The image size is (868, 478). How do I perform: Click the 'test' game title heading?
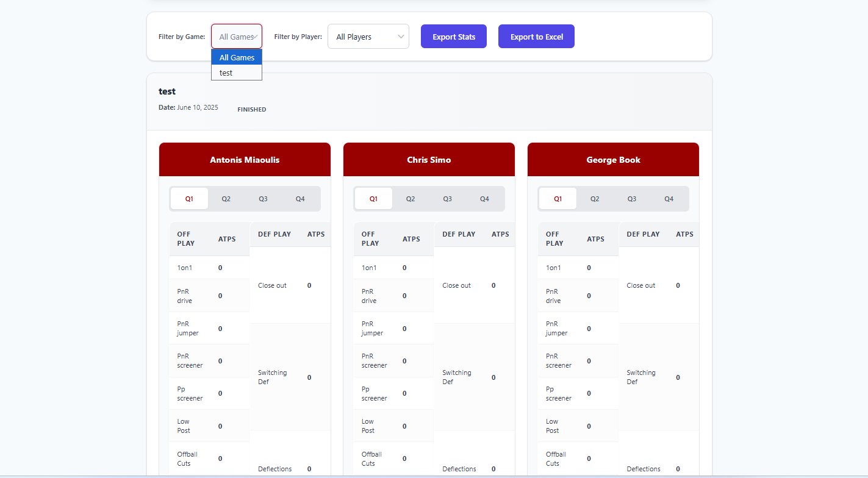167,91
